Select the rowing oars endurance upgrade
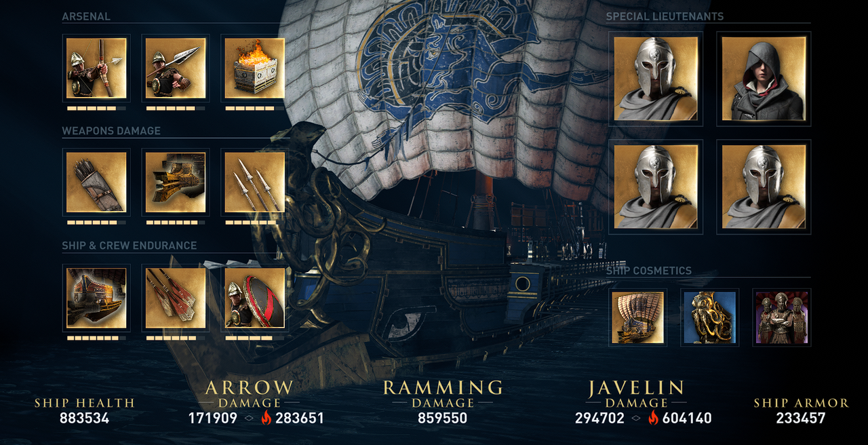Image resolution: width=868 pixels, height=445 pixels. (x=176, y=298)
